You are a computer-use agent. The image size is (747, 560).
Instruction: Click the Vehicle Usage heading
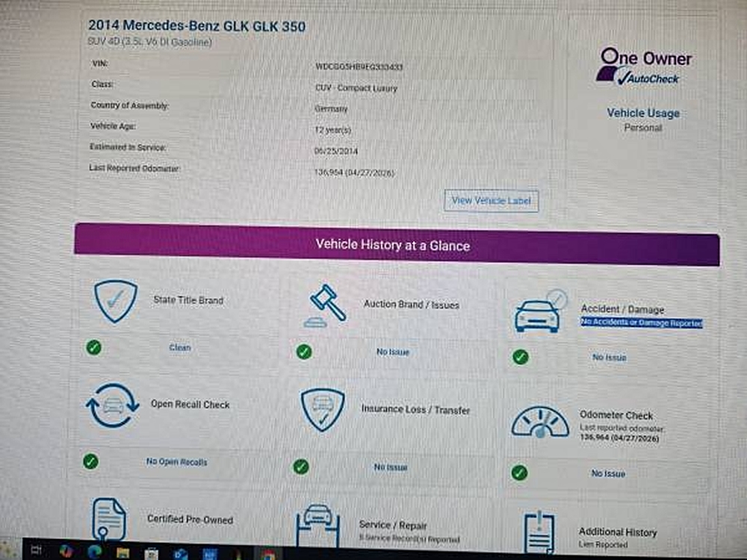click(643, 113)
